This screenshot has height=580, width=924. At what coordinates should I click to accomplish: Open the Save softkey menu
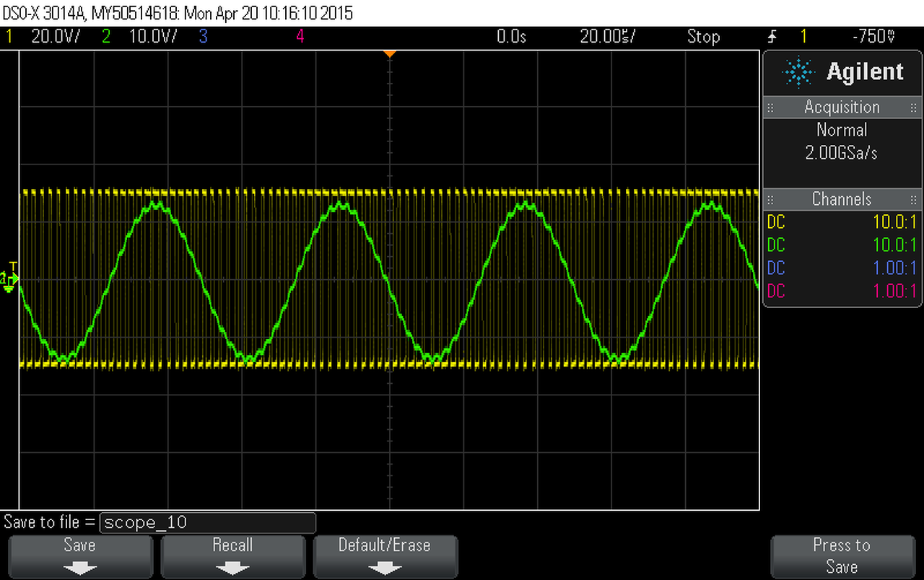pos(79,556)
